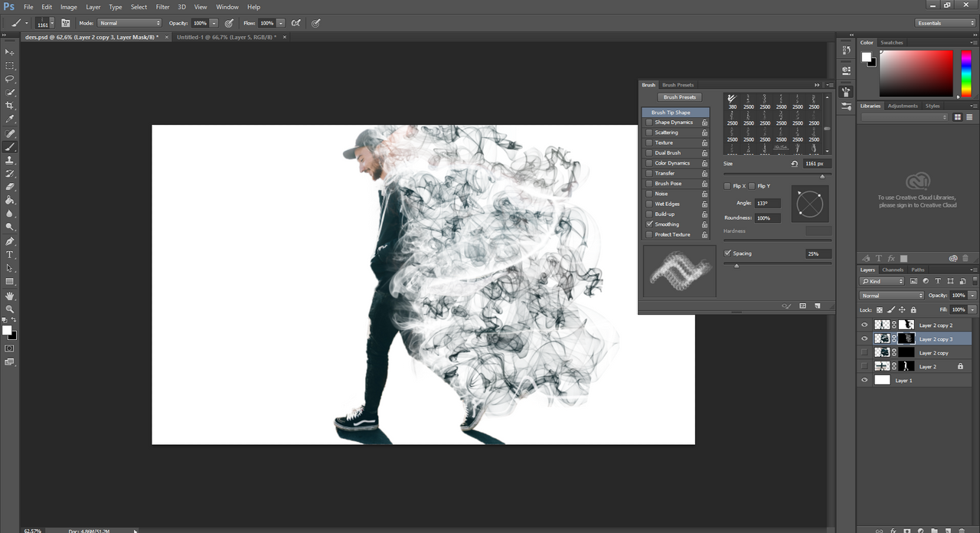Viewport: 980px width, 533px height.
Task: Expand the layer blend mode dropdown
Action: pyautogui.click(x=892, y=296)
